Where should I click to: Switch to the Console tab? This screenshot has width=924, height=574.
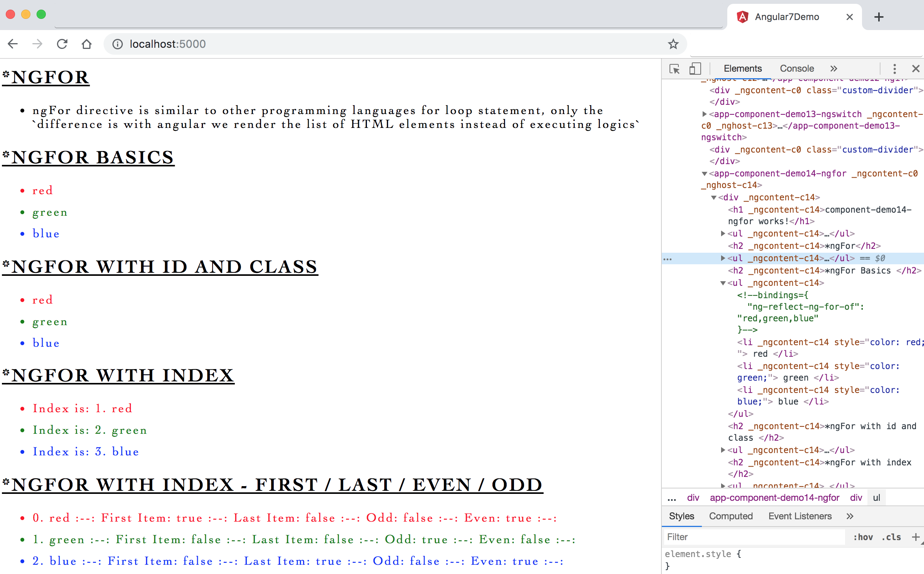pos(797,69)
